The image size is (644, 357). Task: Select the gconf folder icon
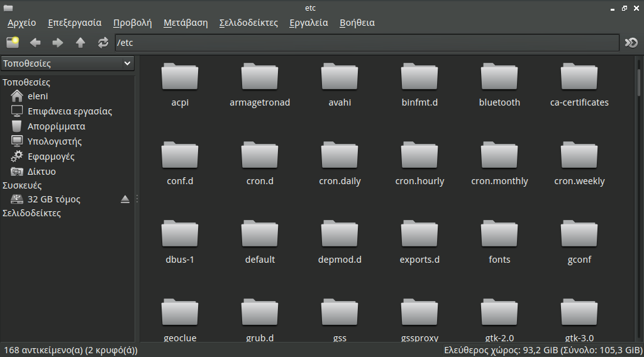coord(579,234)
